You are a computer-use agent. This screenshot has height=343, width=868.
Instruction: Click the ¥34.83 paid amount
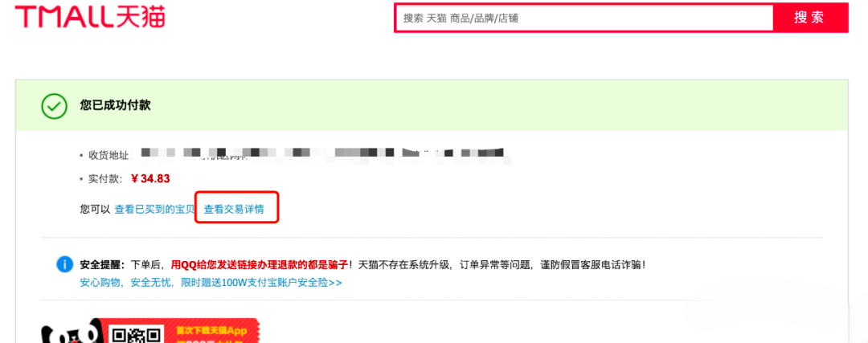pyautogui.click(x=150, y=178)
